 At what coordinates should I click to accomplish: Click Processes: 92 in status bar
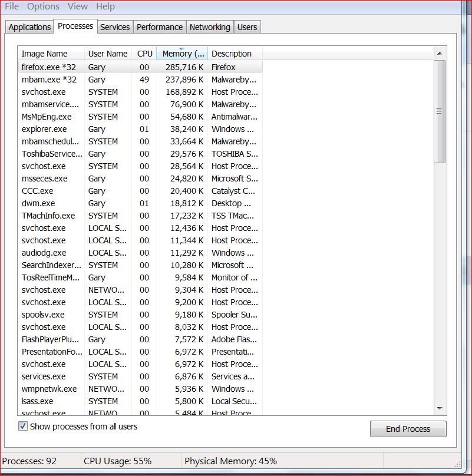point(29,461)
